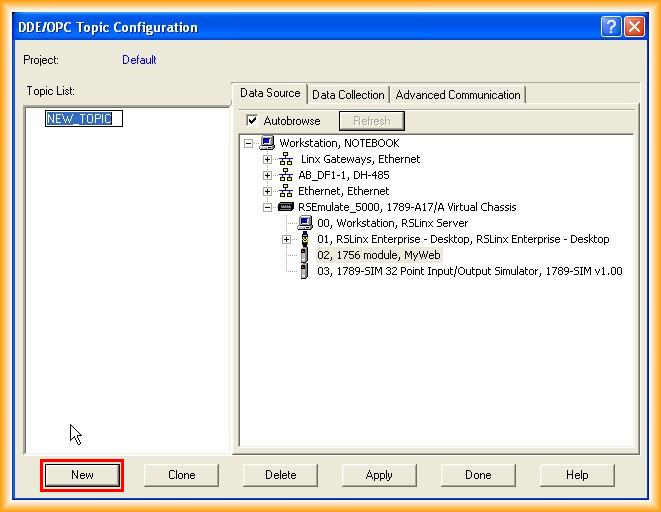The width and height of the screenshot is (661, 512).
Task: Click the RSLinx Server workstation icon in slot 00
Action: coord(305,223)
